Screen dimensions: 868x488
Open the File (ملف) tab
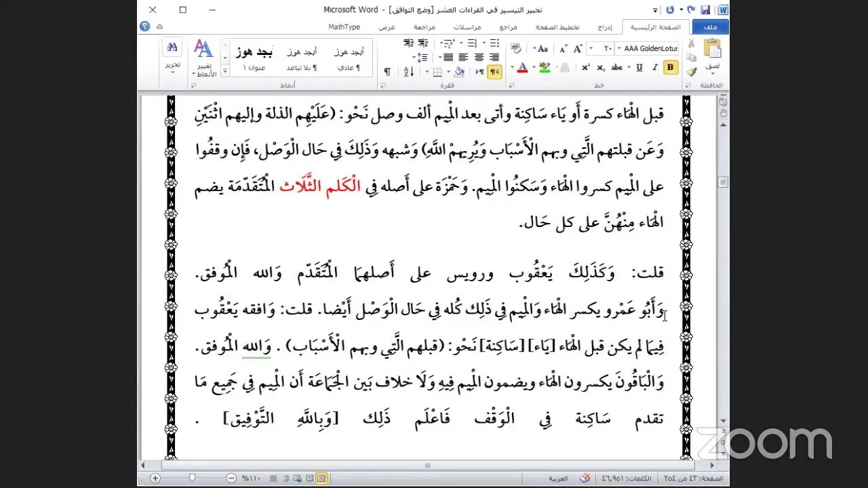pyautogui.click(x=710, y=27)
